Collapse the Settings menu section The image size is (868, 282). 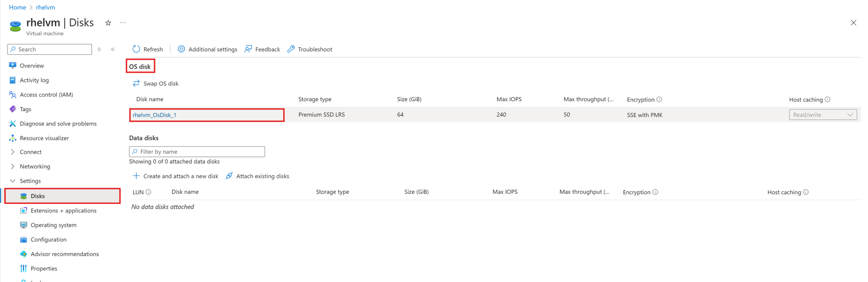point(13,181)
